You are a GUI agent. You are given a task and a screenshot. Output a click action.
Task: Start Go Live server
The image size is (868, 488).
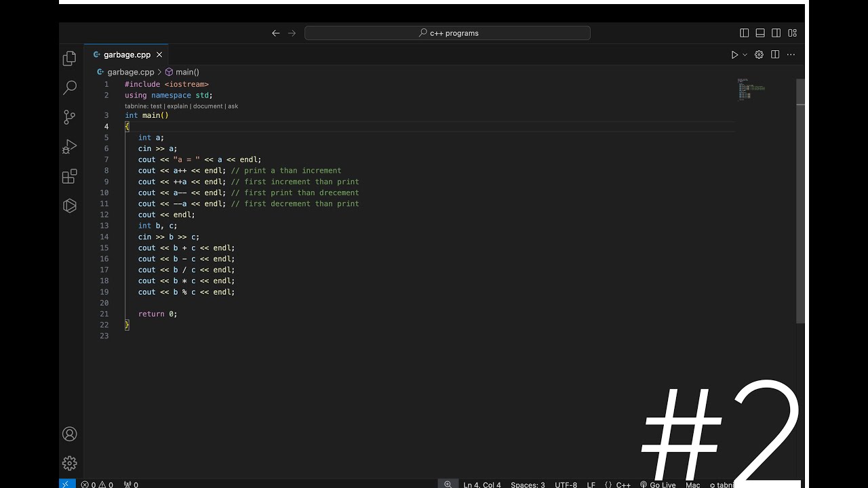(658, 485)
